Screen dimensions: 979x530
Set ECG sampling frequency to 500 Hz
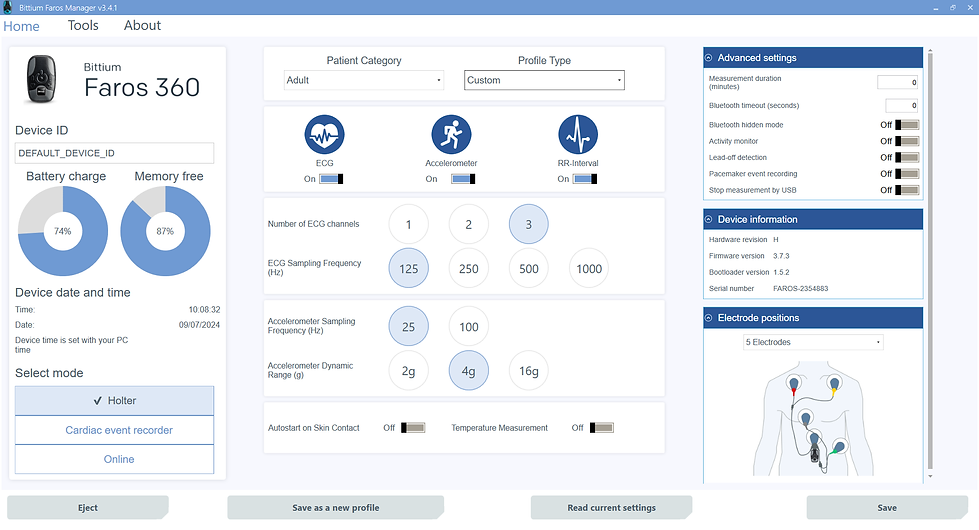tap(528, 268)
